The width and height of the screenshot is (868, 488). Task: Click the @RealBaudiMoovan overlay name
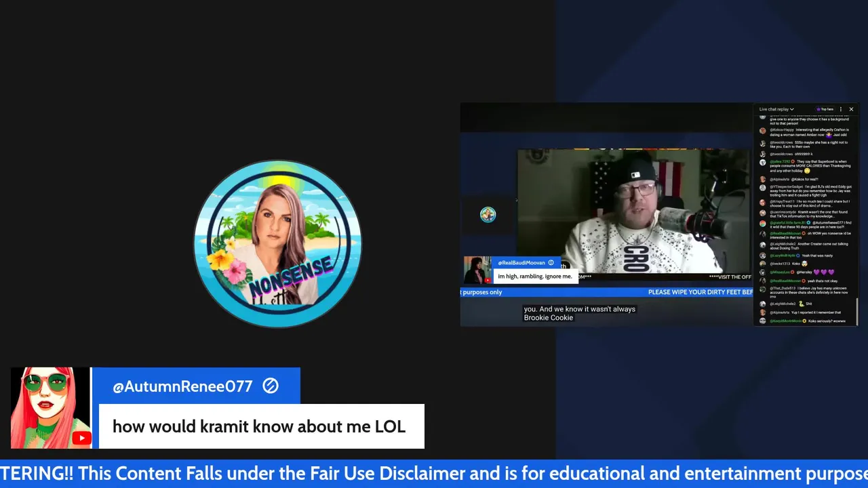[x=521, y=262]
